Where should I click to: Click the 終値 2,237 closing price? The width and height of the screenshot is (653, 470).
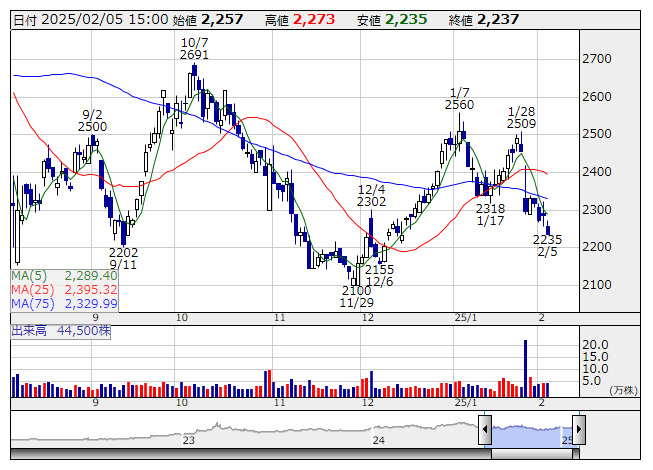(x=484, y=20)
